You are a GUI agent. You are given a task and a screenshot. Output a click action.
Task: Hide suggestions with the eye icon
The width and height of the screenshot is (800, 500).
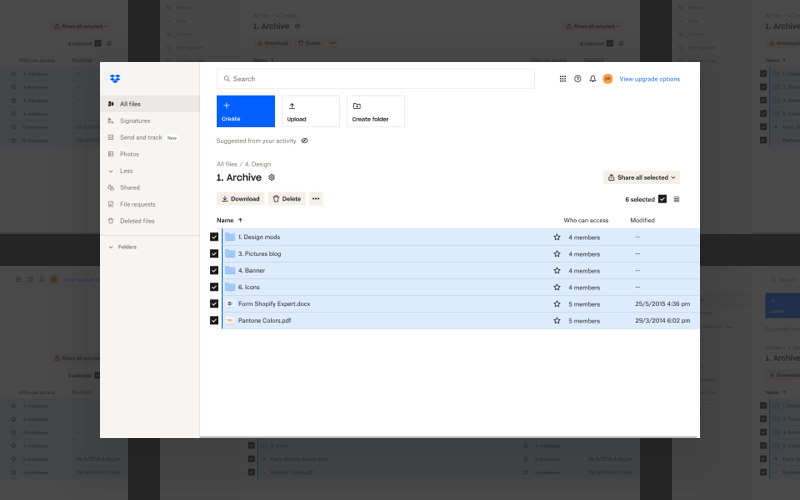pyautogui.click(x=305, y=141)
